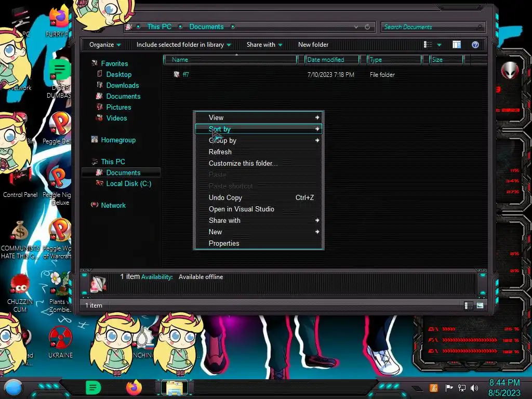
Task: Switch to details view in status bar
Action: pos(468,305)
